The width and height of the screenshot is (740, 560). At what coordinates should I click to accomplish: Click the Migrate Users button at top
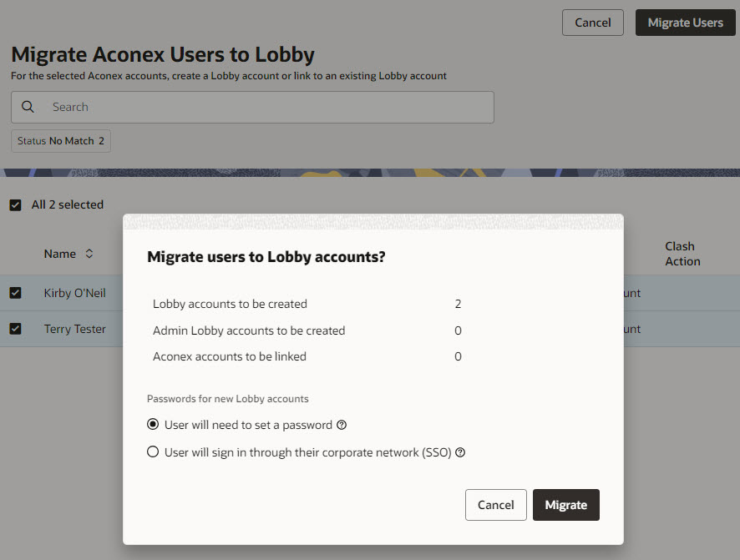tap(685, 23)
